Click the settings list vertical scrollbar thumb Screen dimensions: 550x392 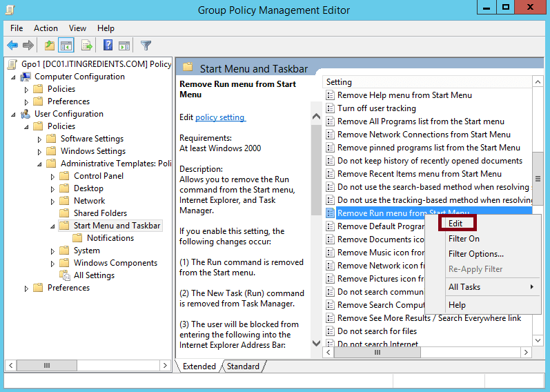538,179
